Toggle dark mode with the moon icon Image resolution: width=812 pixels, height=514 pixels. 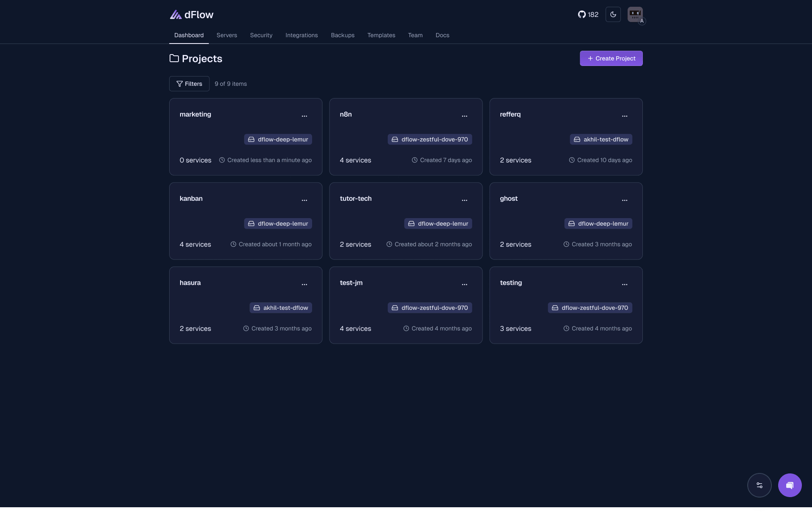point(613,14)
